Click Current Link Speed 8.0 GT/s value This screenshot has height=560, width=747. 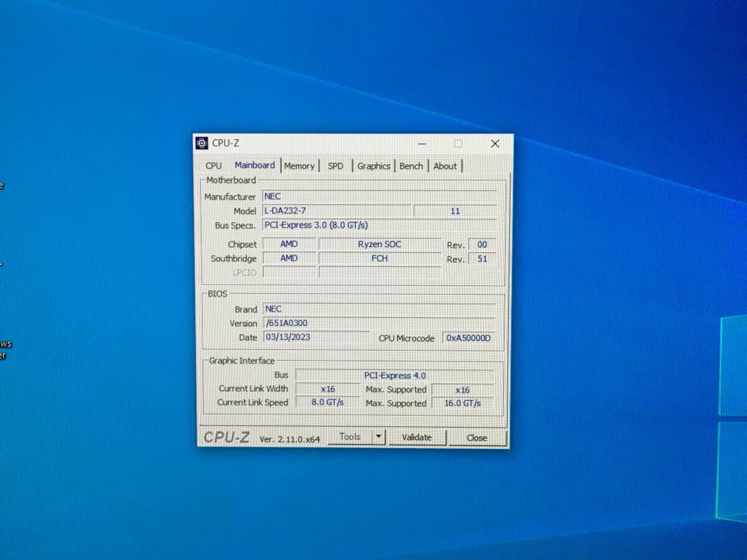pyautogui.click(x=327, y=403)
